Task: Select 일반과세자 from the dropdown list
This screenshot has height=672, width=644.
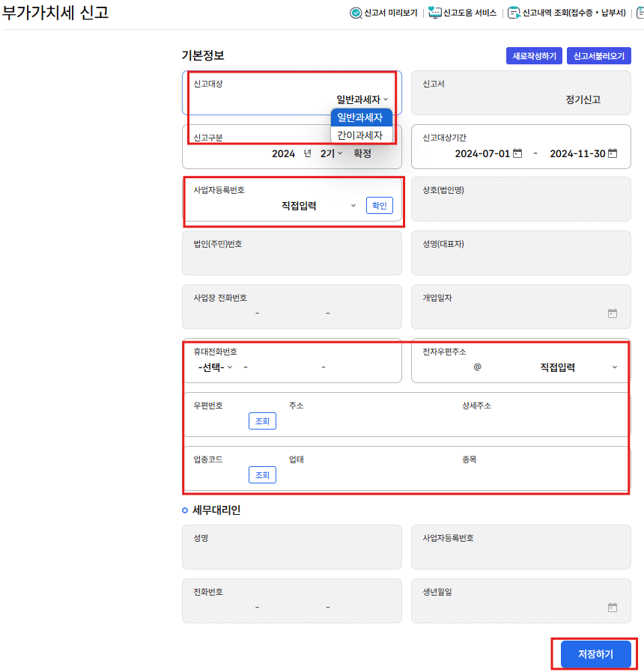Action: [x=362, y=117]
